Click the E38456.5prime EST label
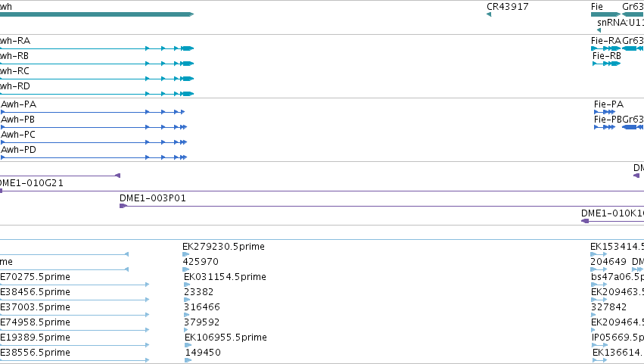The width and height of the screenshot is (644, 364). (36, 292)
